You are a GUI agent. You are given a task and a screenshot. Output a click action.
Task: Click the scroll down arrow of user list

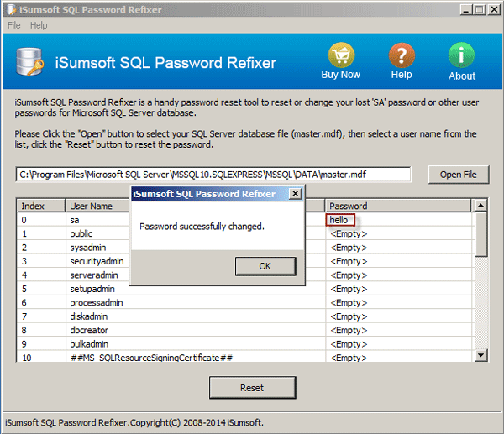(480, 355)
